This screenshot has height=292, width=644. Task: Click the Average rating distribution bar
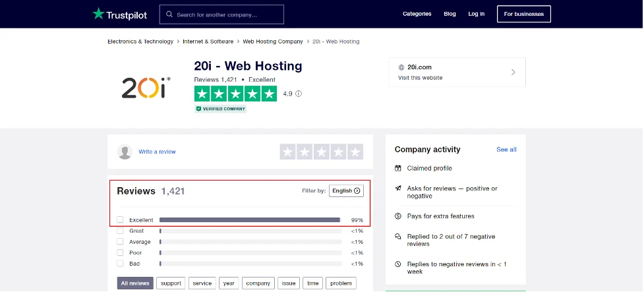[x=250, y=242]
